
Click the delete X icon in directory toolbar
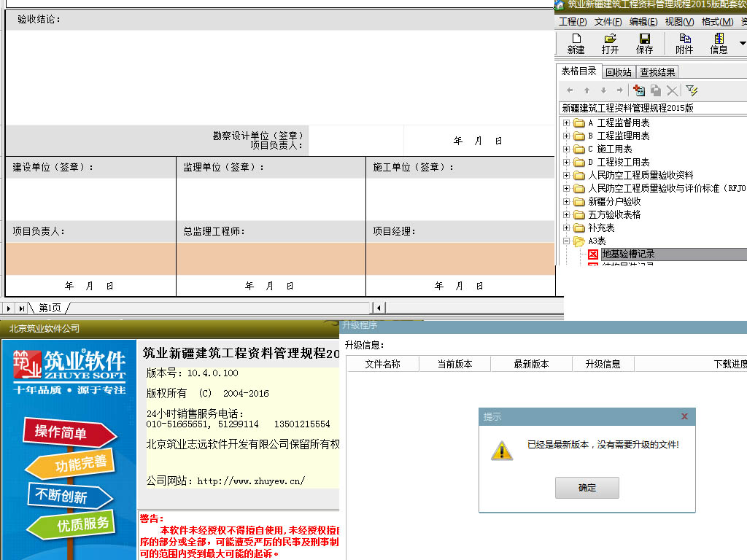pyautogui.click(x=672, y=90)
